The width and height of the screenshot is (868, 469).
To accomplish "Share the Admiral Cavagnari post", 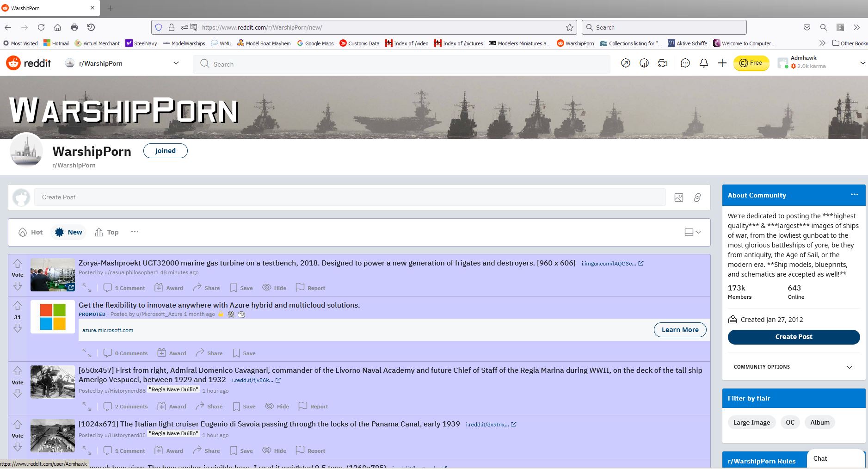I will point(209,407).
